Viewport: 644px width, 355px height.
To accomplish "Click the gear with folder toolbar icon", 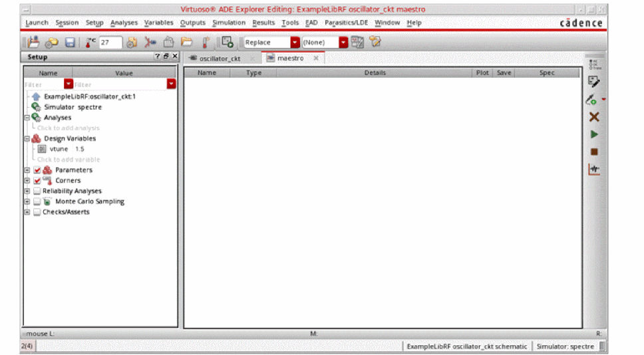I will point(51,43).
